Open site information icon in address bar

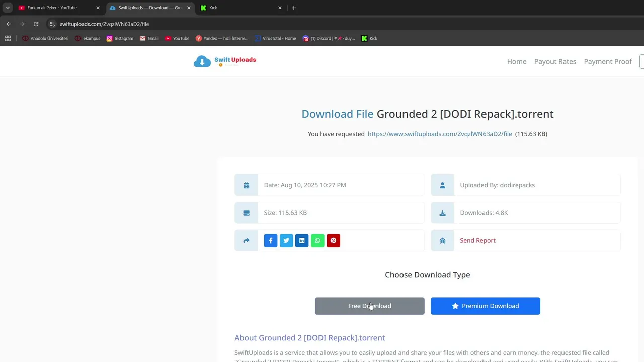point(52,24)
